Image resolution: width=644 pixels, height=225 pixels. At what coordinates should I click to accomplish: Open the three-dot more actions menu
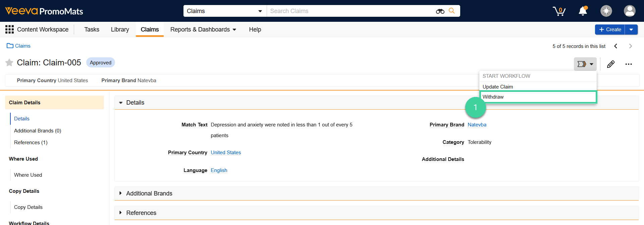pyautogui.click(x=629, y=64)
